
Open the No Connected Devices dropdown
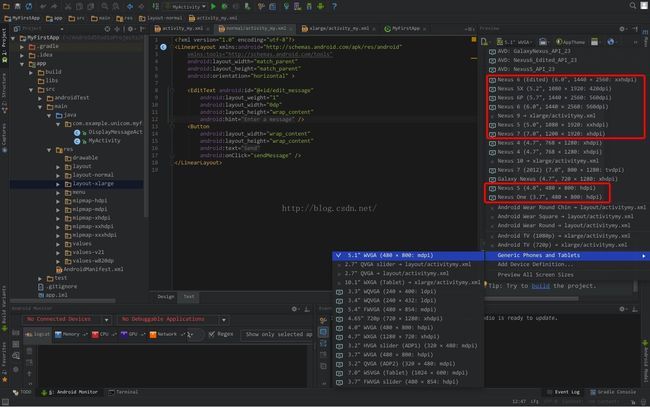107,320
